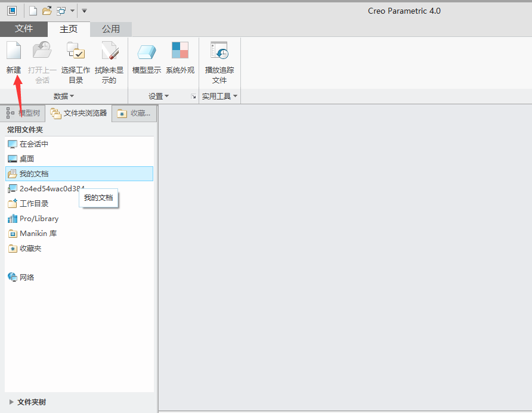This screenshot has width=532, height=413.
Task: Click the application window icon at top-left
Action: tap(12, 11)
